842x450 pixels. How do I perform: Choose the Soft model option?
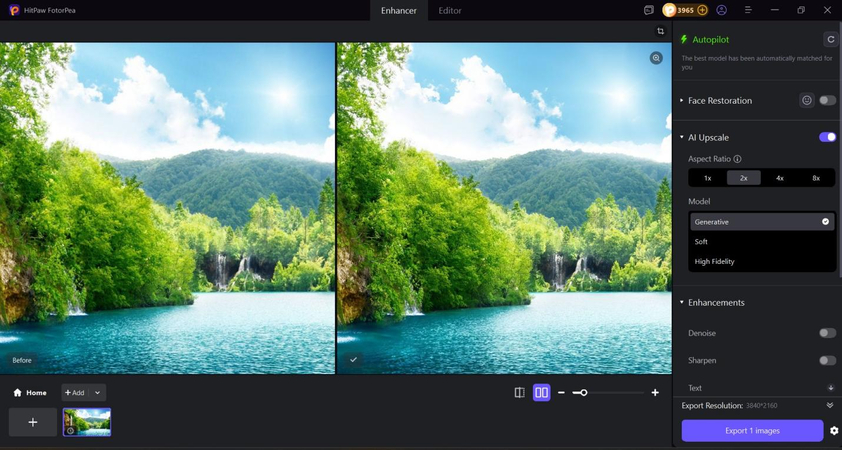(x=762, y=242)
